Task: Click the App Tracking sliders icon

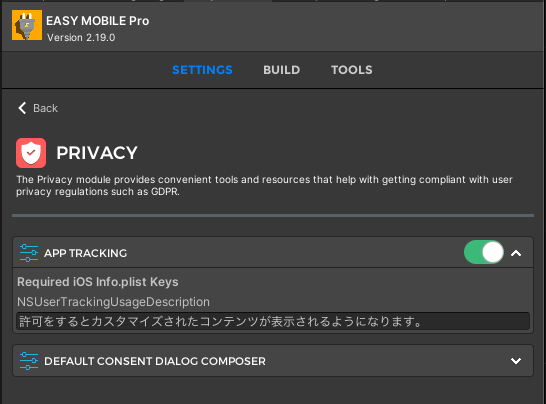Action: pos(29,253)
